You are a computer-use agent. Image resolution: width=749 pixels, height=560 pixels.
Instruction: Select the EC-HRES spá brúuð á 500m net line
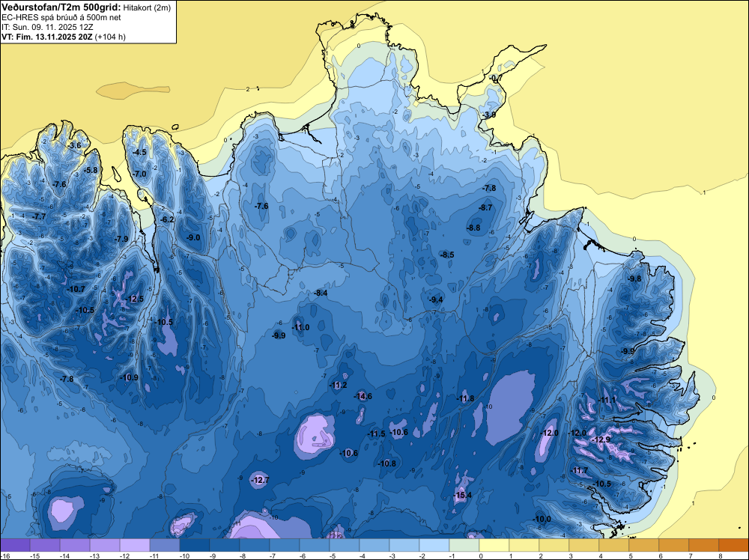click(x=61, y=18)
